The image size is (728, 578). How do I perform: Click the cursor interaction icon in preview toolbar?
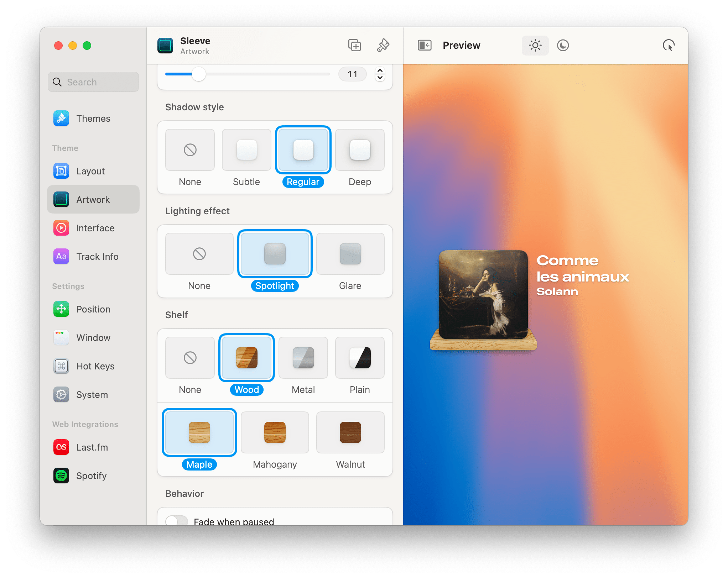click(x=669, y=46)
